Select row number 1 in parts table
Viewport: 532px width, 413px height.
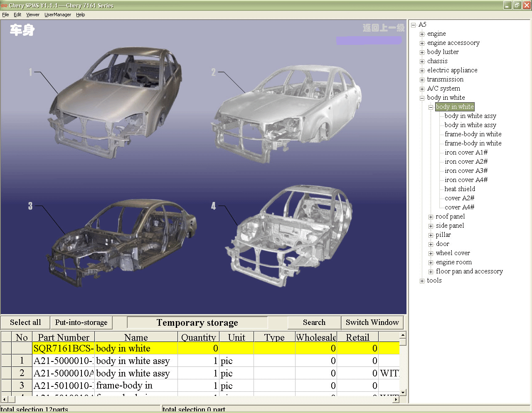click(22, 361)
